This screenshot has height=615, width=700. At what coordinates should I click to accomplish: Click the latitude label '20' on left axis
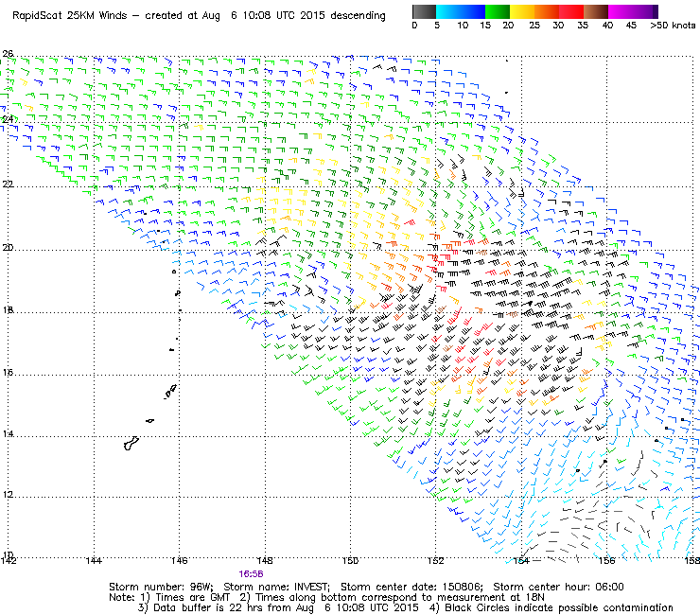[x=8, y=248]
